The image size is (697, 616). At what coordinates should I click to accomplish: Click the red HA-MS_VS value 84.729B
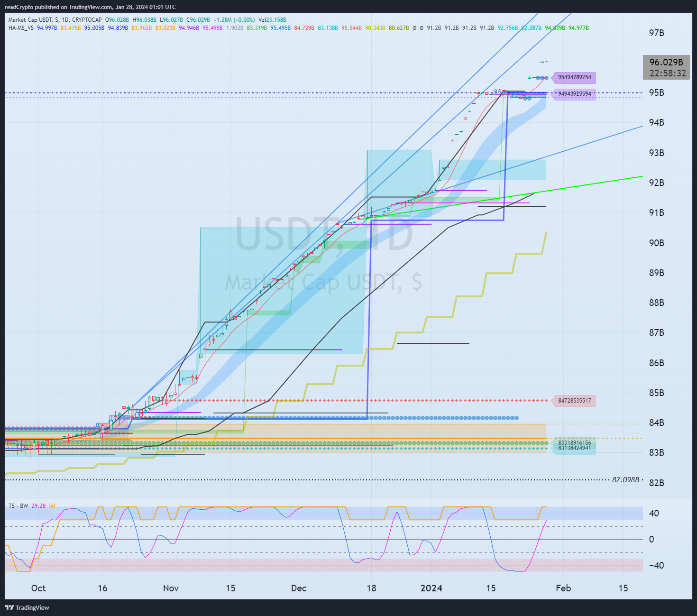[304, 28]
